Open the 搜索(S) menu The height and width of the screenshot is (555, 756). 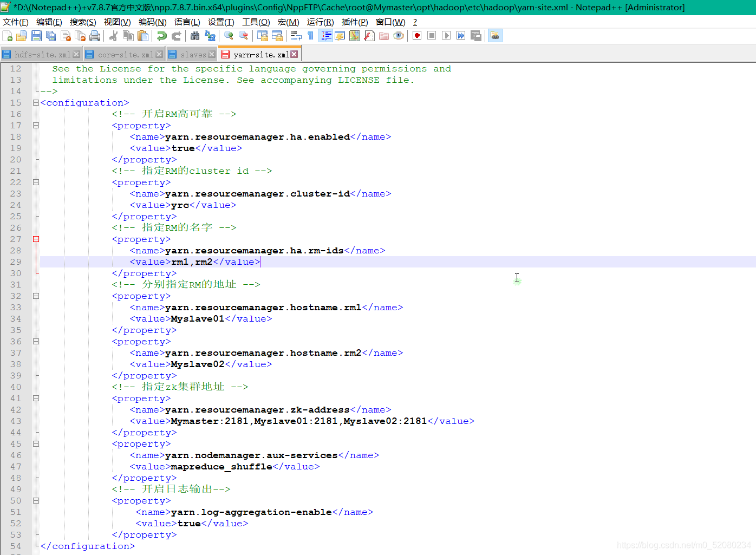83,22
